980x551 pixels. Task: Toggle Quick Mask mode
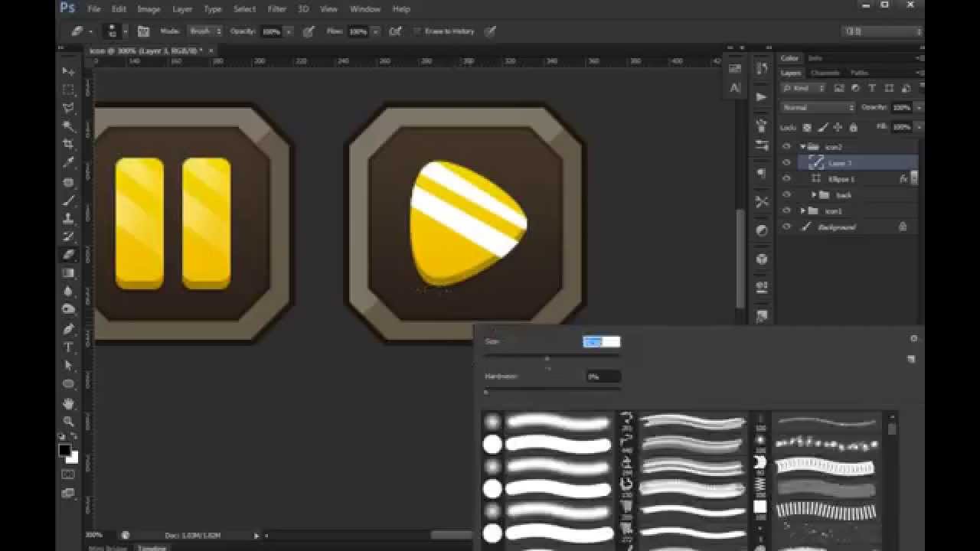69,474
